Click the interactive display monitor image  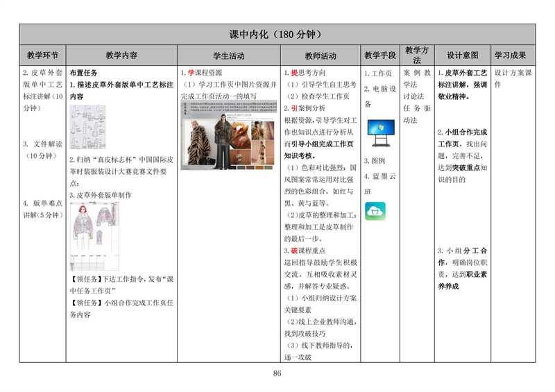pyautogui.click(x=381, y=133)
